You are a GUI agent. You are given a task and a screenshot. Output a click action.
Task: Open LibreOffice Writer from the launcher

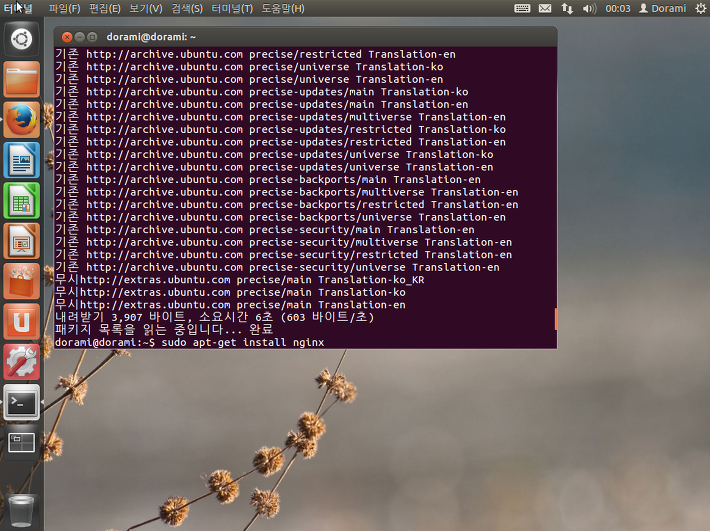(x=21, y=160)
